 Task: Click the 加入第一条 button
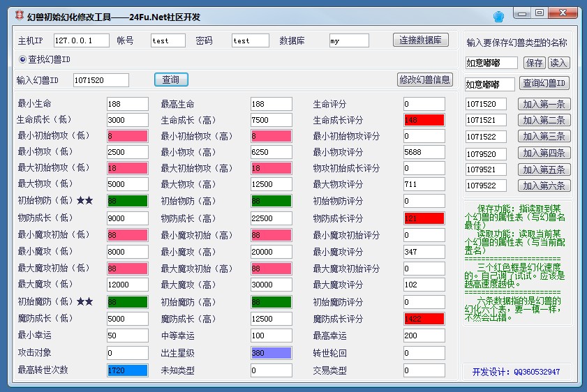(544, 104)
